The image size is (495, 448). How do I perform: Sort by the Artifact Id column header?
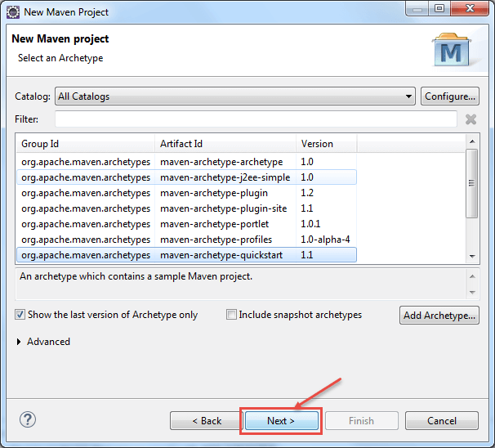point(225,144)
